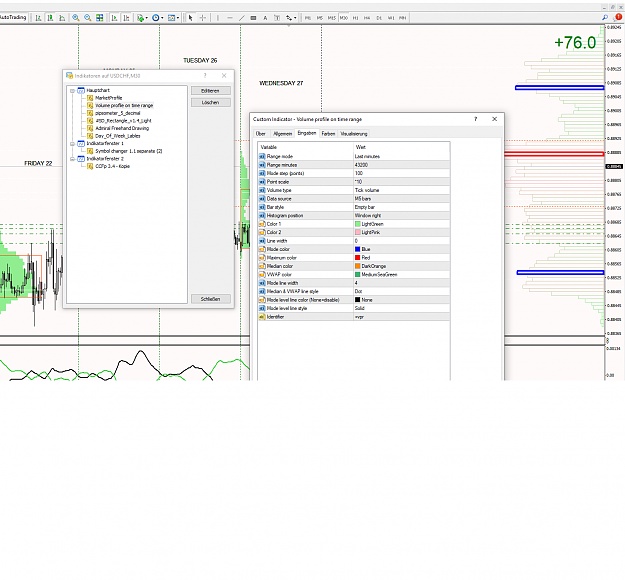625x580 pixels.
Task: Select Admiral Freehand Drawing indicator
Action: coord(122,128)
